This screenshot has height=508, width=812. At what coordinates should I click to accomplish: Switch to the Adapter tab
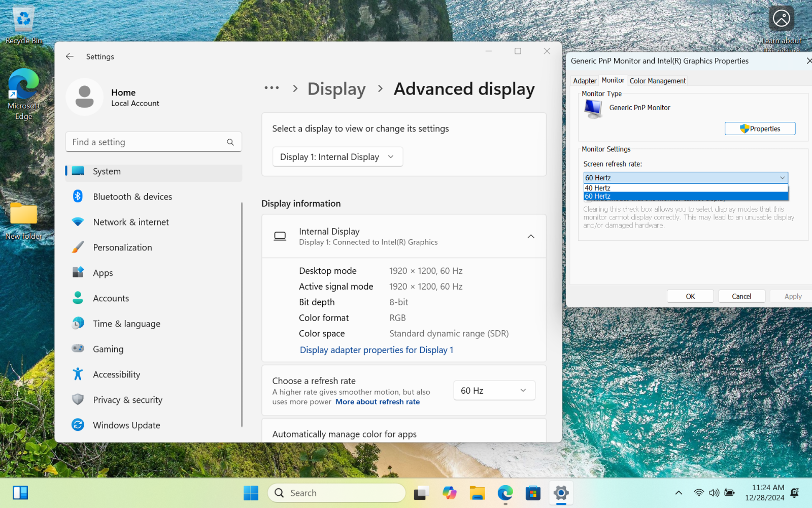coord(585,80)
